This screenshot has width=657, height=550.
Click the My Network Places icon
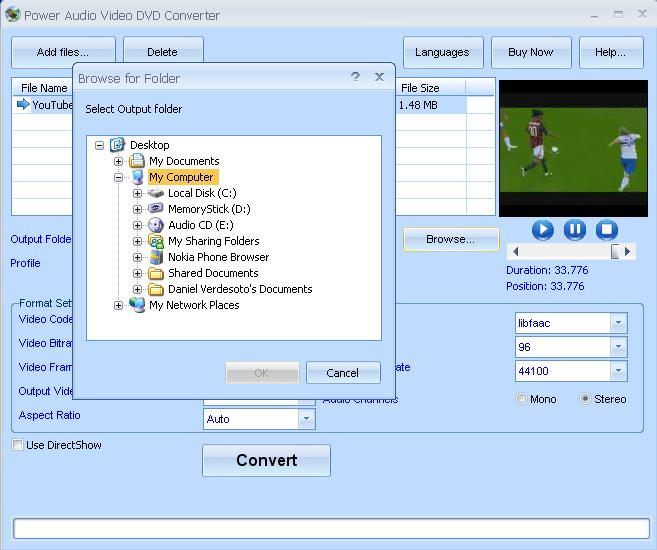pos(137,305)
